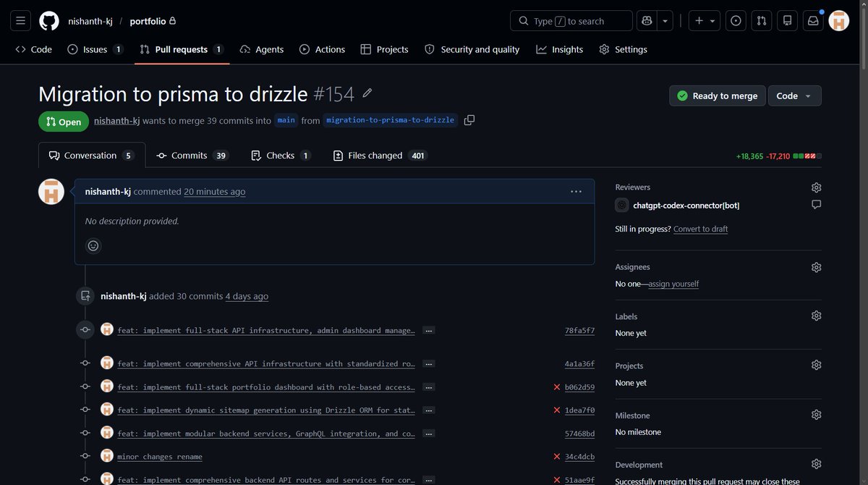Expand message of portfolio dashboard commit
868x485 pixels.
[x=429, y=387]
